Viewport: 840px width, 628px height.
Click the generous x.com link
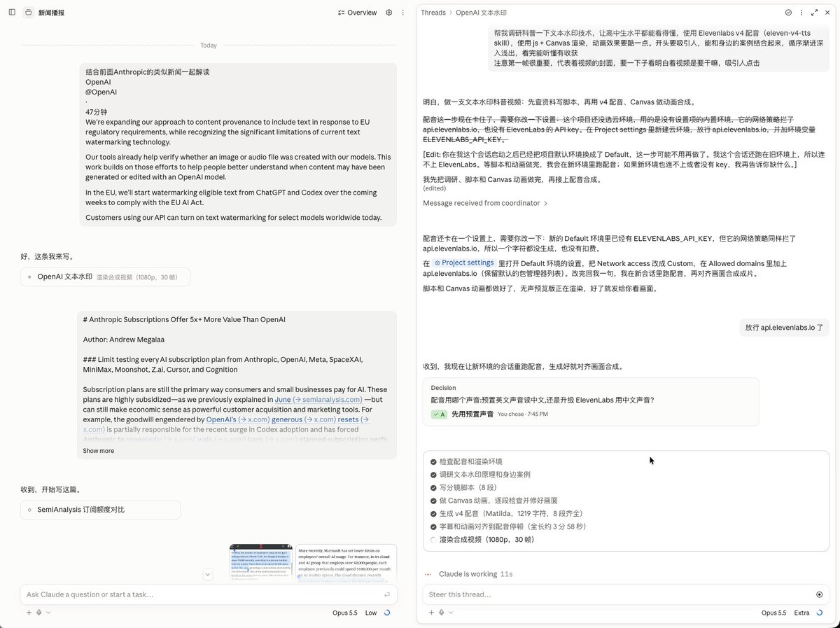[304, 419]
